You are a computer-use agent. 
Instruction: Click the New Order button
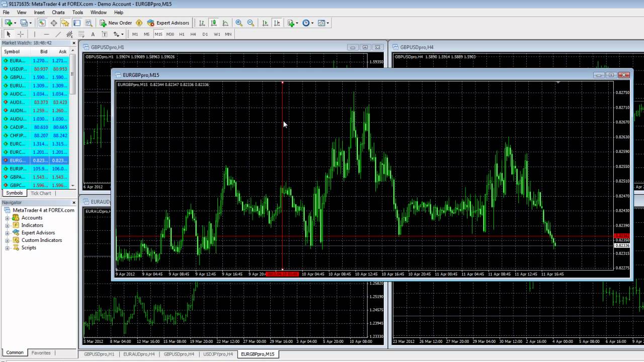pyautogui.click(x=116, y=23)
